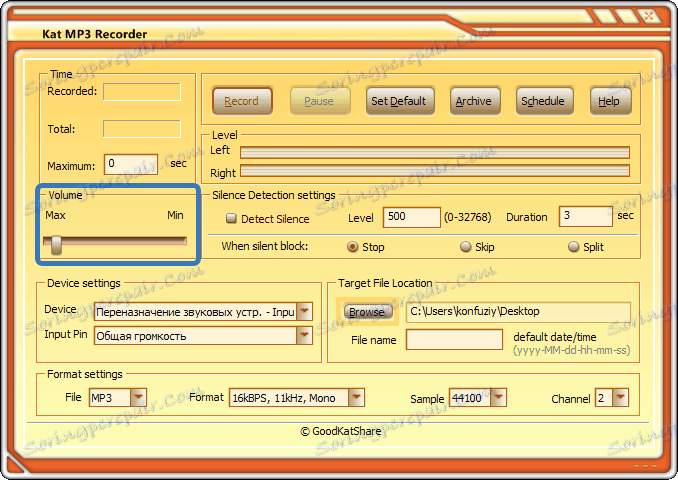Click the target path C:\Users\konfuziy\Desktop field

coord(518,312)
